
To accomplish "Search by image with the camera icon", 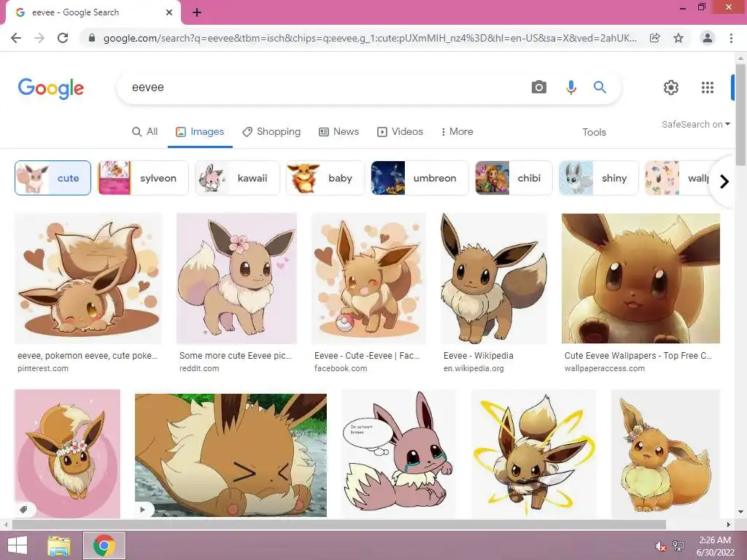I will [539, 87].
